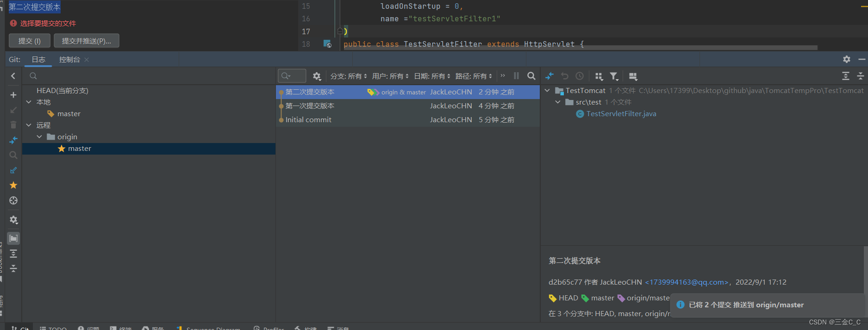
Task: Open branches pane settings gear dropdown
Action: pyautogui.click(x=13, y=220)
